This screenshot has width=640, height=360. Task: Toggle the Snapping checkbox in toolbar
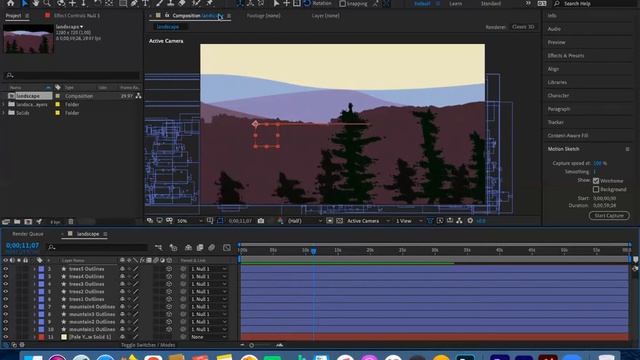[342, 3]
